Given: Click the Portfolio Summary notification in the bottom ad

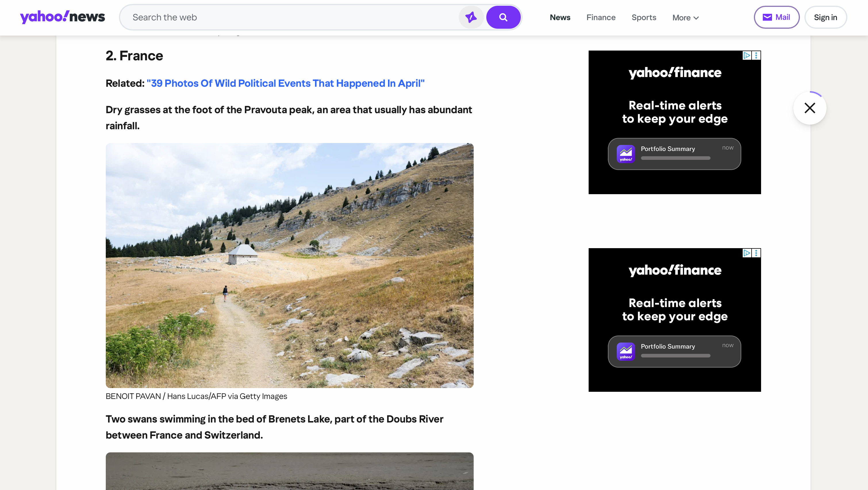Looking at the screenshot, I should pyautogui.click(x=674, y=352).
